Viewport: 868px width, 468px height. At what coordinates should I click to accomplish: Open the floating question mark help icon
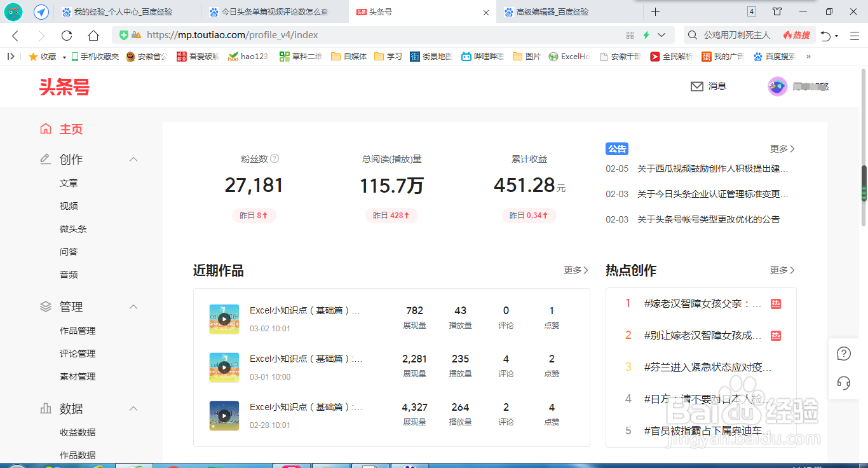[x=844, y=354]
